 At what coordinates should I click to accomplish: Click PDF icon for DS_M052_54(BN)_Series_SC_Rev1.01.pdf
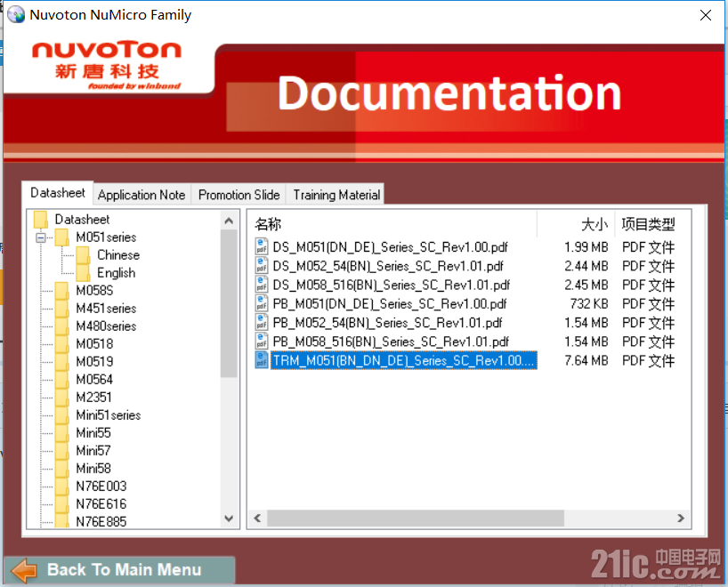(x=262, y=265)
